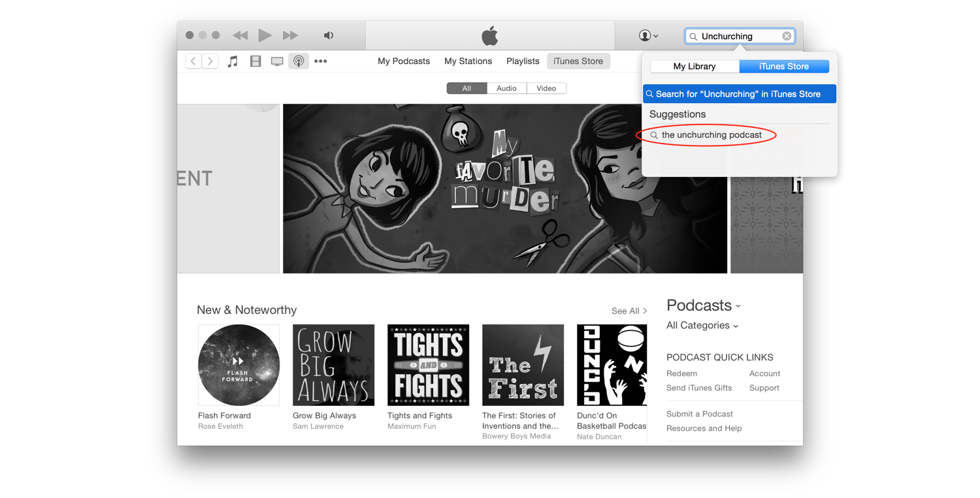Select the Podcasts icon
980x498 pixels.
click(299, 61)
